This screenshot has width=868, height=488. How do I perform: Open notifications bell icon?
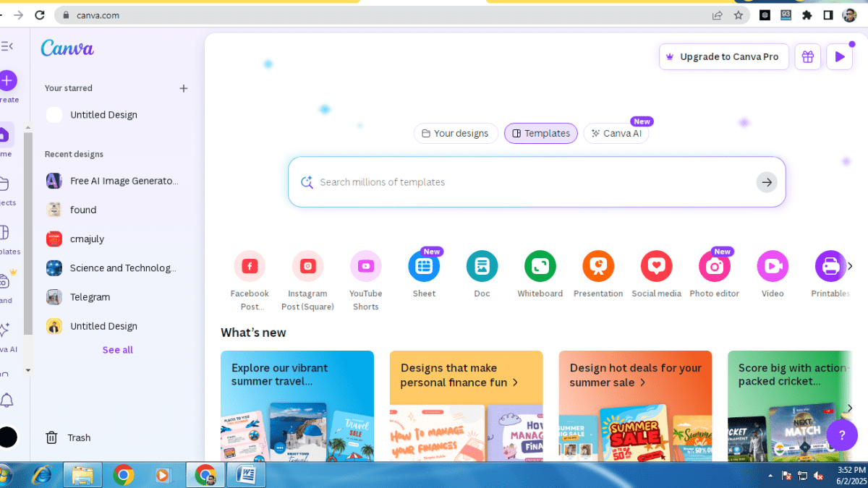pos(7,401)
